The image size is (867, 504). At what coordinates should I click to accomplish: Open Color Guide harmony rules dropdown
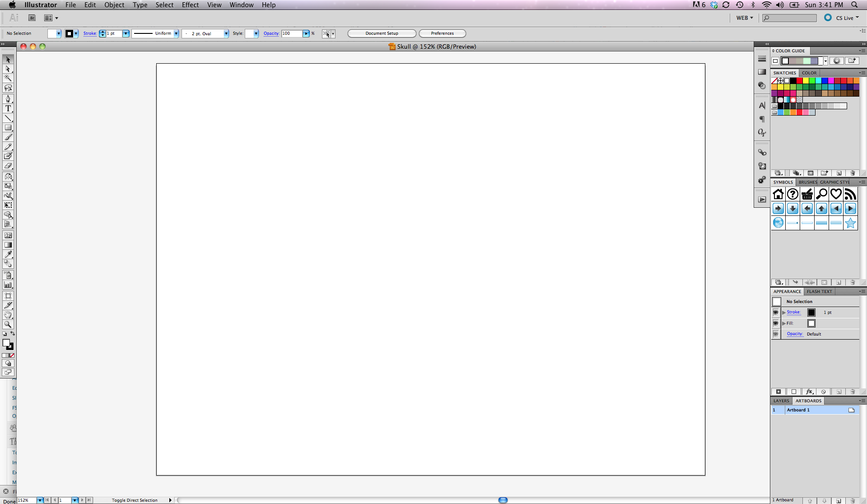pos(825,61)
